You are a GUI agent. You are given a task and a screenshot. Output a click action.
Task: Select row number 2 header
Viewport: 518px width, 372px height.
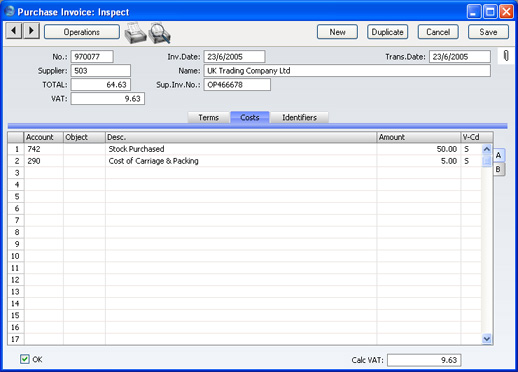(16, 161)
